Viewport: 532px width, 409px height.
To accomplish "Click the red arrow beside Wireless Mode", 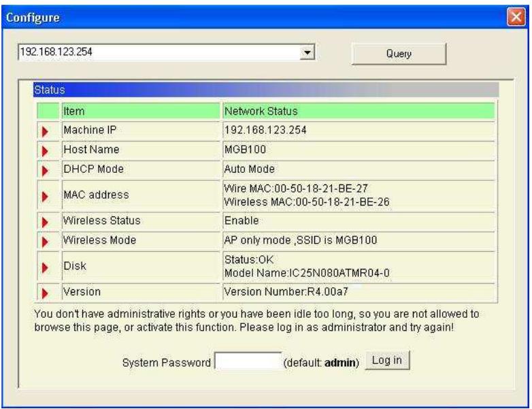I will pyautogui.click(x=44, y=242).
